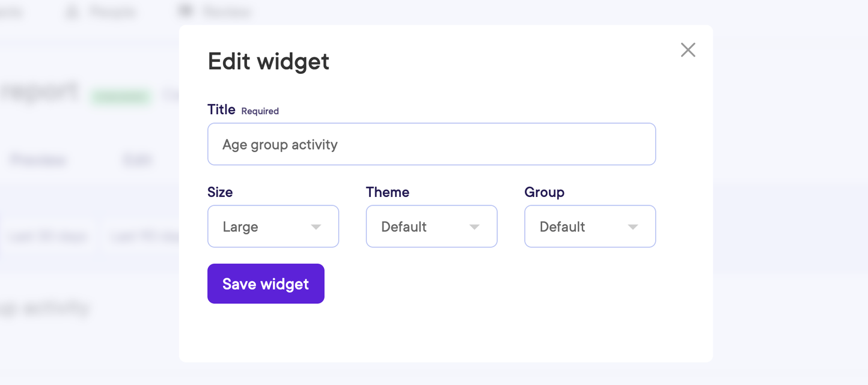868x385 pixels.
Task: Click the Edit widget heading
Action: (268, 61)
